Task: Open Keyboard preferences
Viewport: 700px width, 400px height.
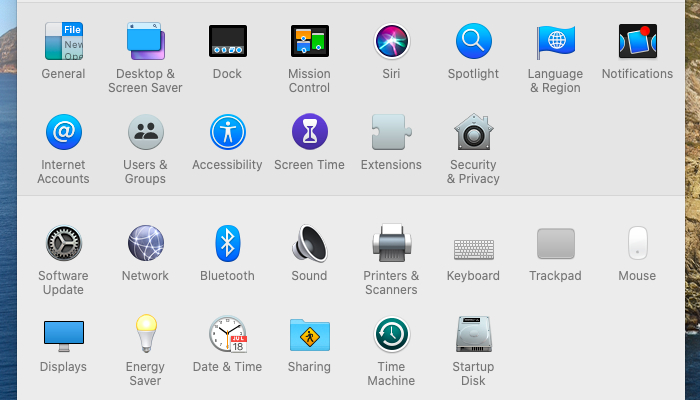Action: pyautogui.click(x=474, y=250)
